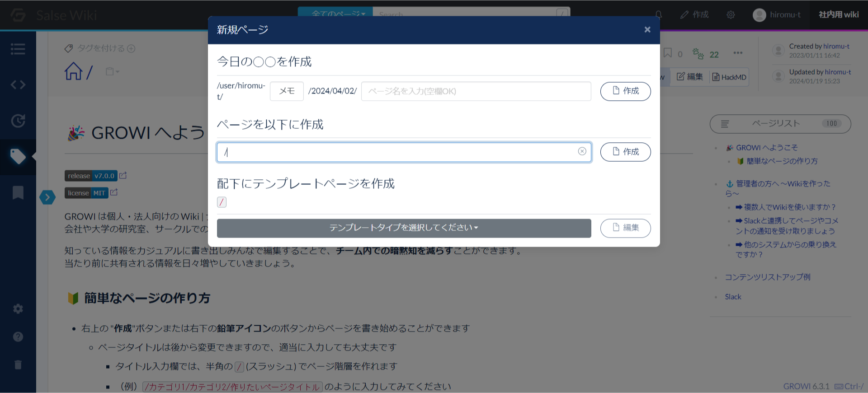This screenshot has width=868, height=393.
Task: Click the 作成 pencil button in top navbar
Action: [x=694, y=14]
